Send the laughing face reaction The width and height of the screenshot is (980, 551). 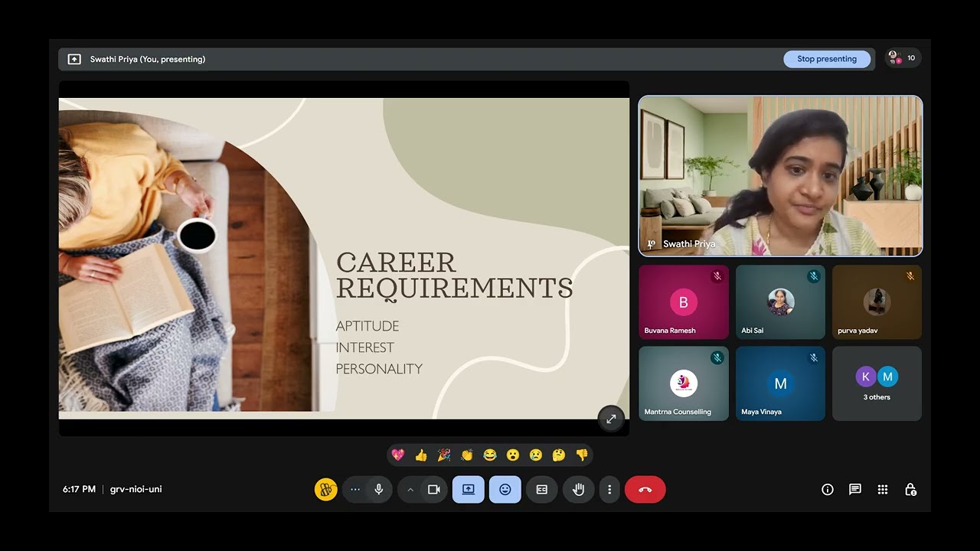point(490,455)
